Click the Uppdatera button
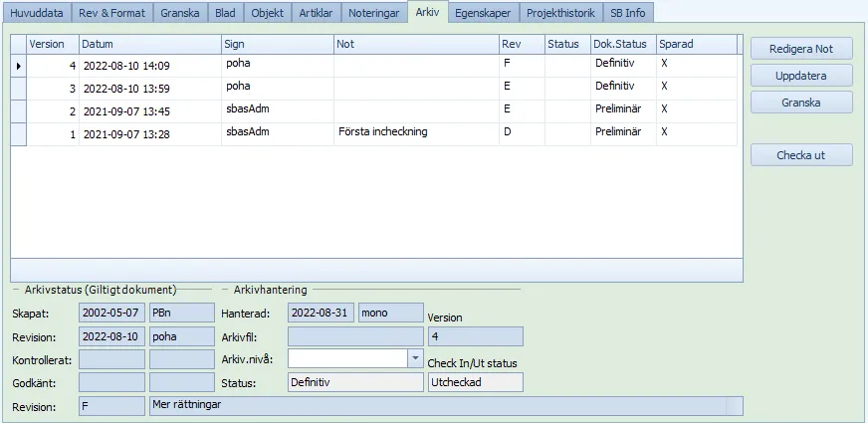 pyautogui.click(x=801, y=76)
